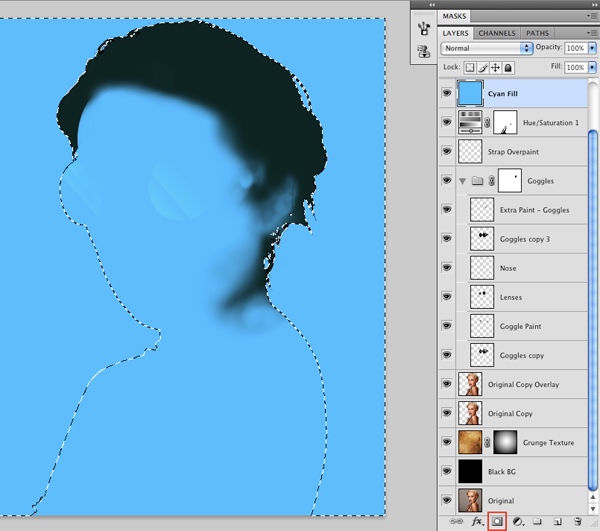Hide the Goggles group
The image size is (600, 531).
(x=447, y=180)
